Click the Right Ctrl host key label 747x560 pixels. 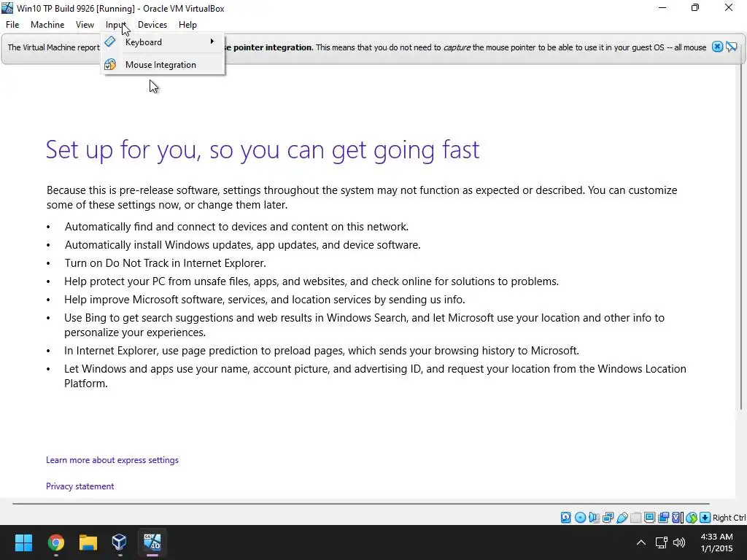[x=729, y=518]
